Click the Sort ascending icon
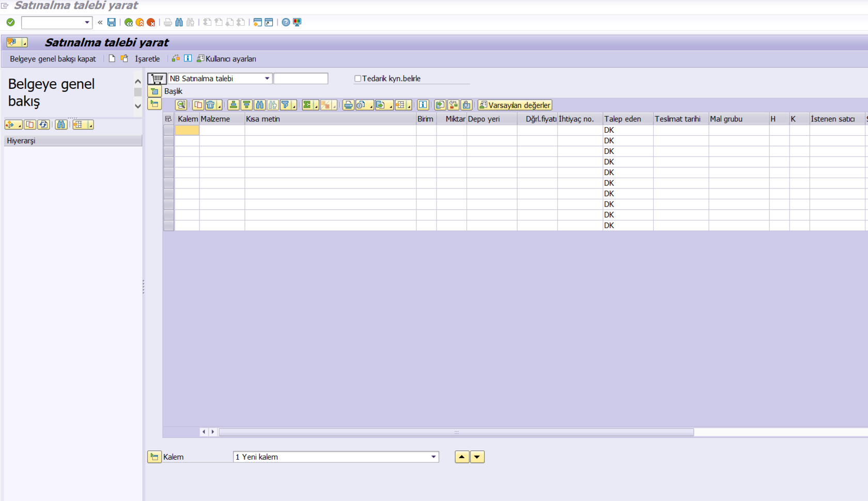The width and height of the screenshot is (868, 501). tap(234, 105)
